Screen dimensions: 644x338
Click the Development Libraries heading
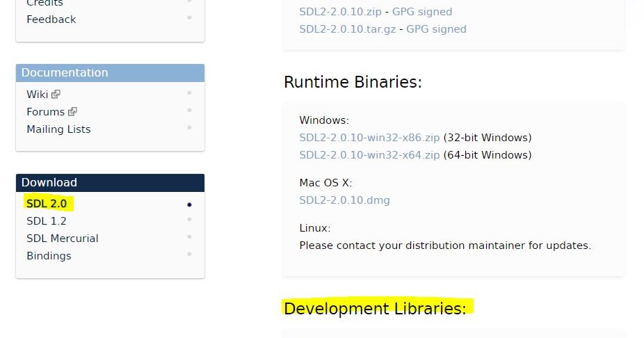[375, 309]
